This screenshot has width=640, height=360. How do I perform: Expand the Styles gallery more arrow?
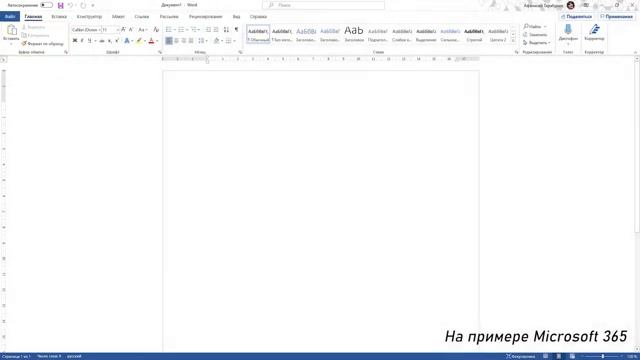pos(513,41)
